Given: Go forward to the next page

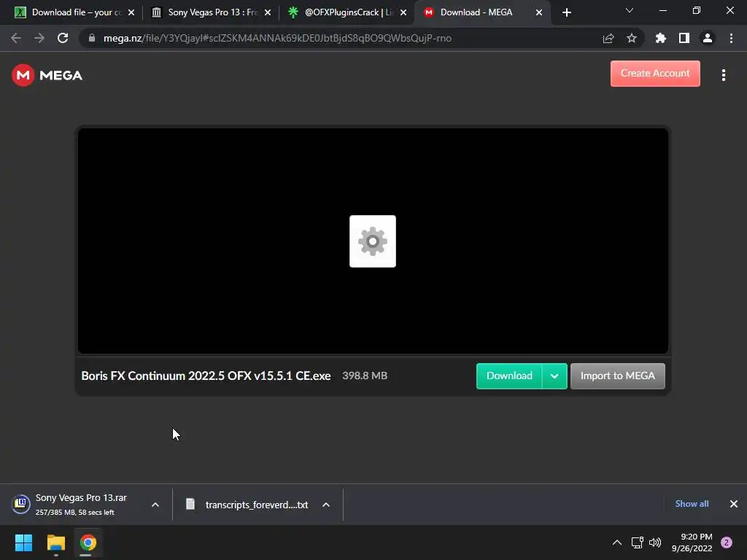Looking at the screenshot, I should pos(39,38).
